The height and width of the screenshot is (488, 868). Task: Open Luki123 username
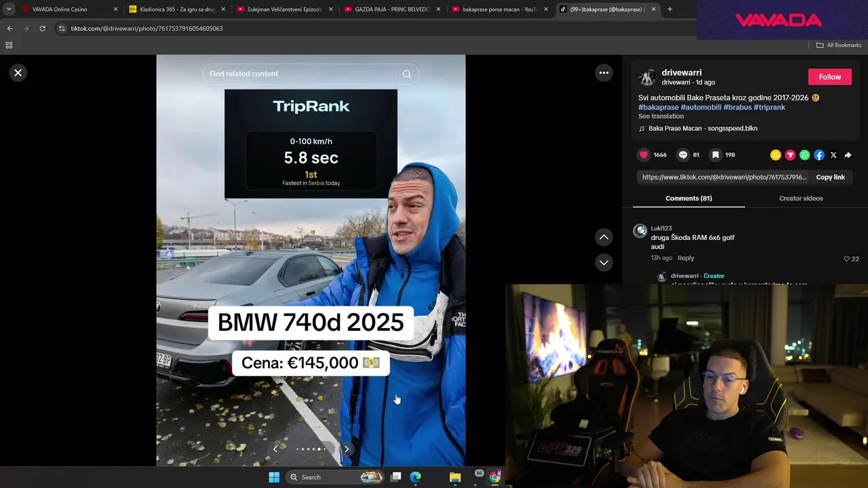(661, 228)
